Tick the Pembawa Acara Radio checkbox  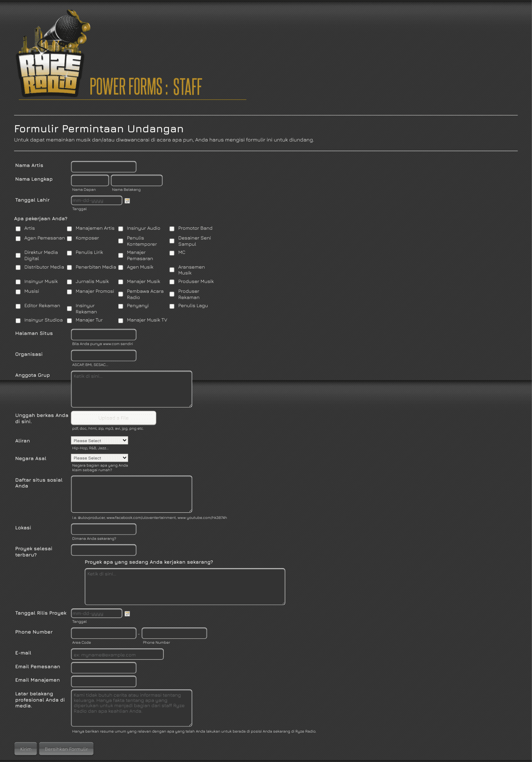(x=121, y=294)
